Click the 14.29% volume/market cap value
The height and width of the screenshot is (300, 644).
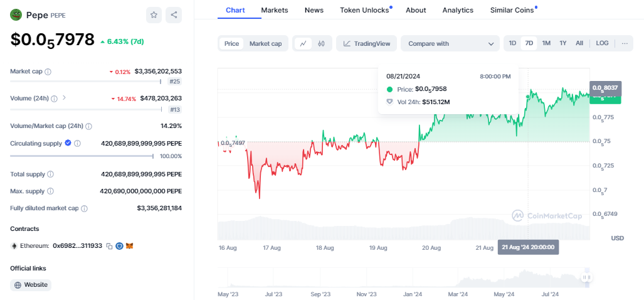(171, 126)
